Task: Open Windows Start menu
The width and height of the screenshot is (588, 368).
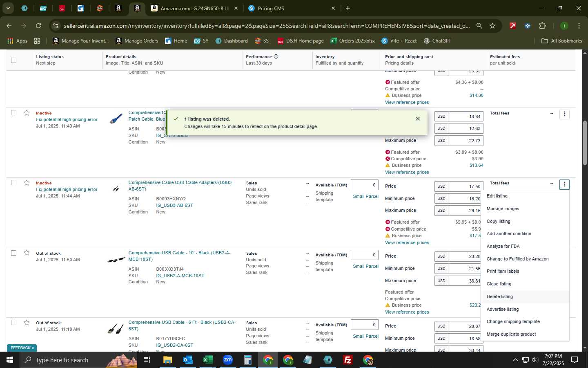Action: pyautogui.click(x=9, y=360)
